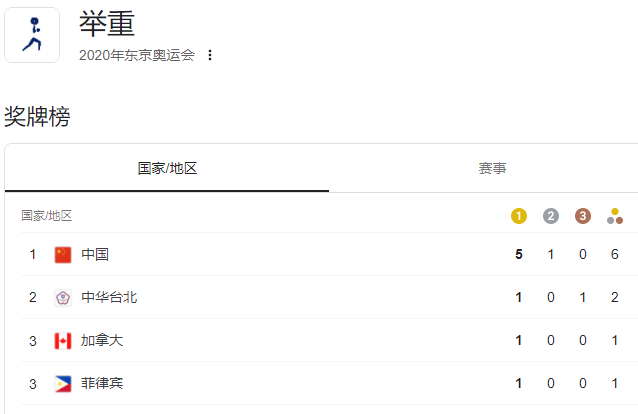This screenshot has height=414, width=638.
Task: Click the 2020年东京奥运会 subtitle
Action: tap(137, 55)
